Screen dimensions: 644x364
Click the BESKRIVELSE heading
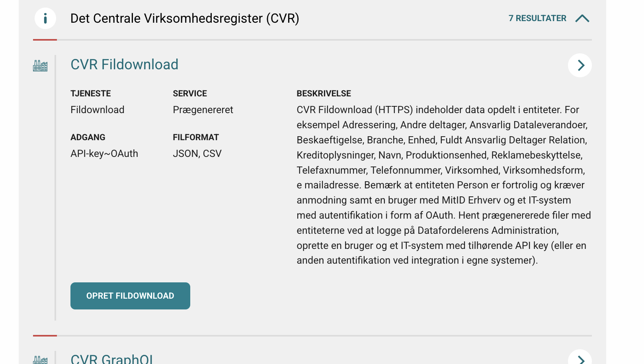324,94
